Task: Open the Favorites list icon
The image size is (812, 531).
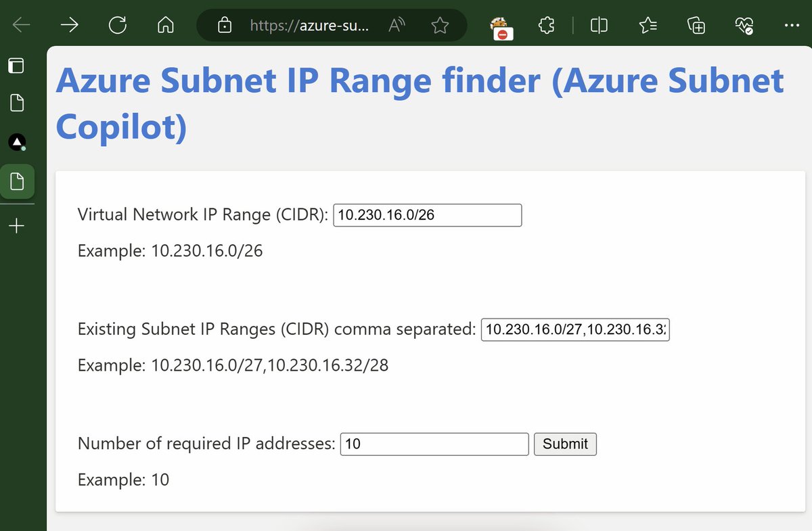Action: (x=648, y=26)
